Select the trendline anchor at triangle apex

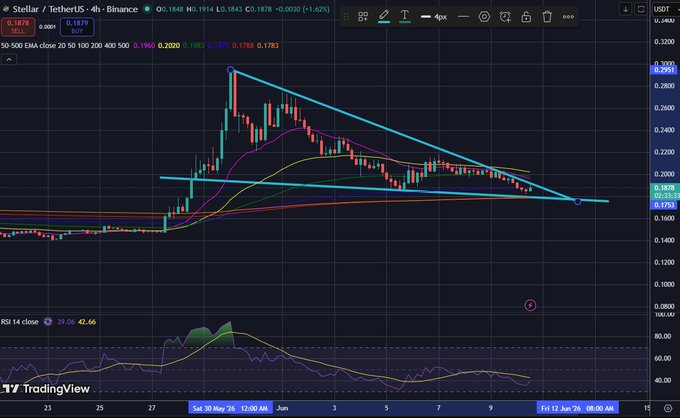pyautogui.click(x=577, y=201)
